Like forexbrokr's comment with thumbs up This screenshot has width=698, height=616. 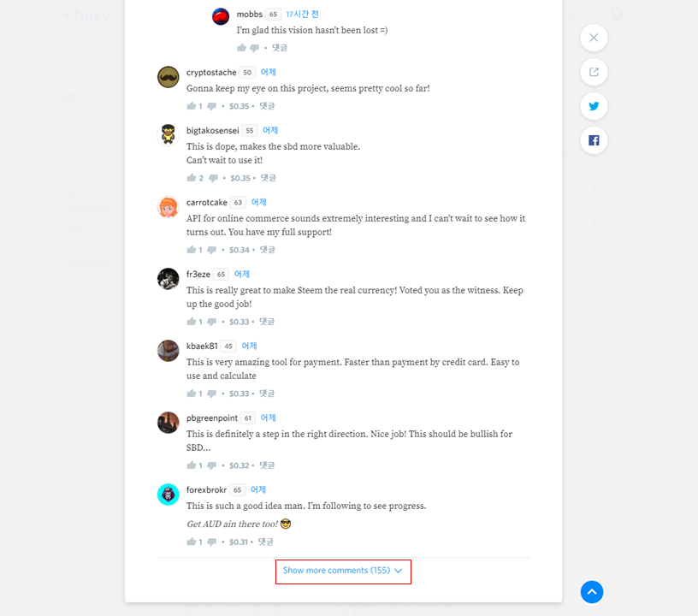(x=192, y=542)
